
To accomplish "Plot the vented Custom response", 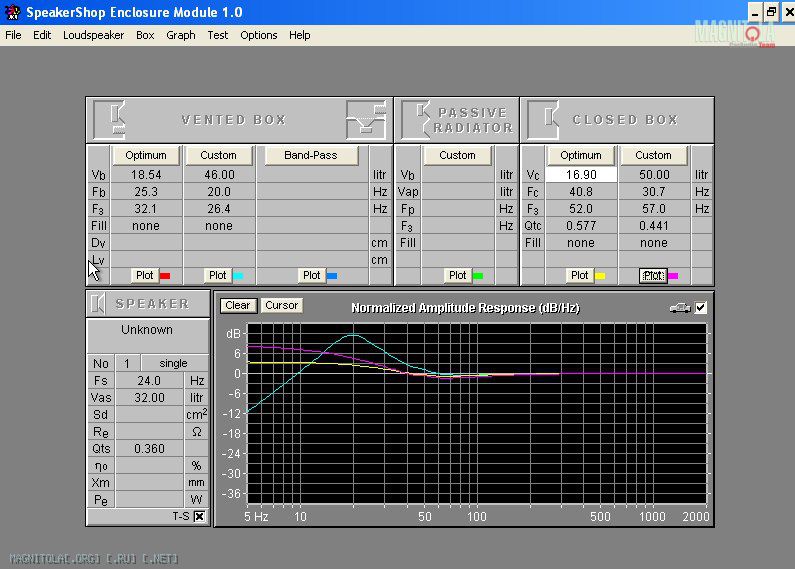I will pyautogui.click(x=218, y=275).
